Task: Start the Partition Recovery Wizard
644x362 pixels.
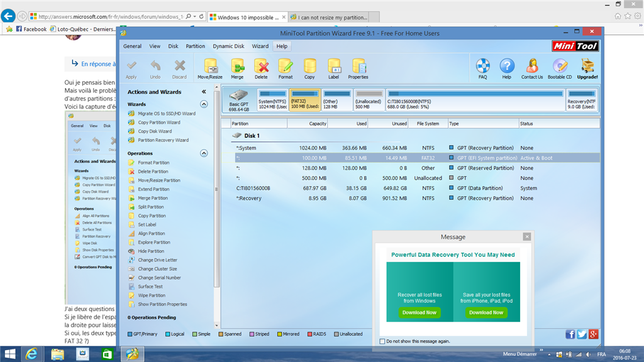Action: click(159, 140)
